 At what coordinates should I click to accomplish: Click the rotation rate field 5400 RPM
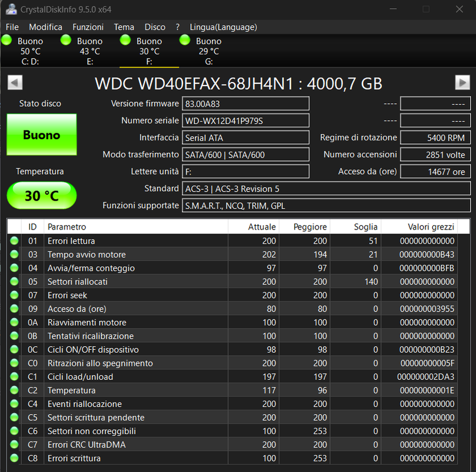(435, 137)
